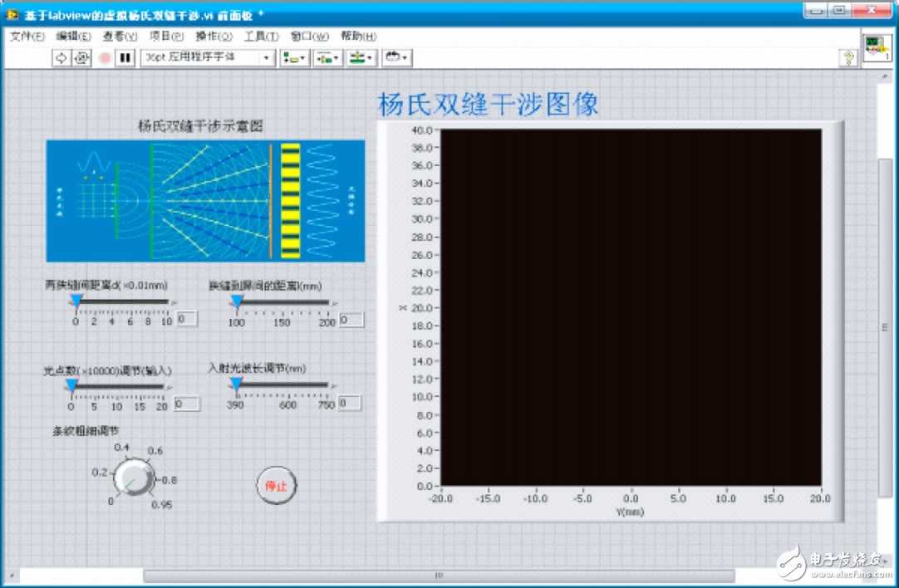Click the 40.0 value on plot axis
899x588 pixels.
point(422,130)
